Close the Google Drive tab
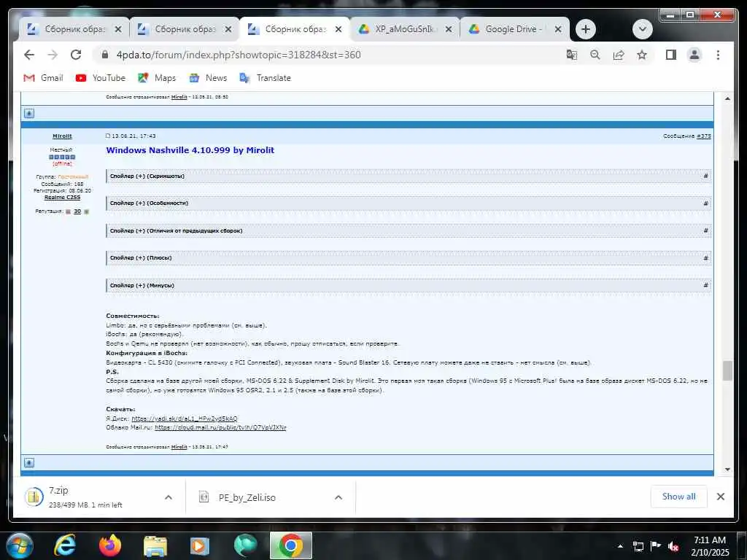Viewport: 747px width, 560px height. click(x=558, y=29)
